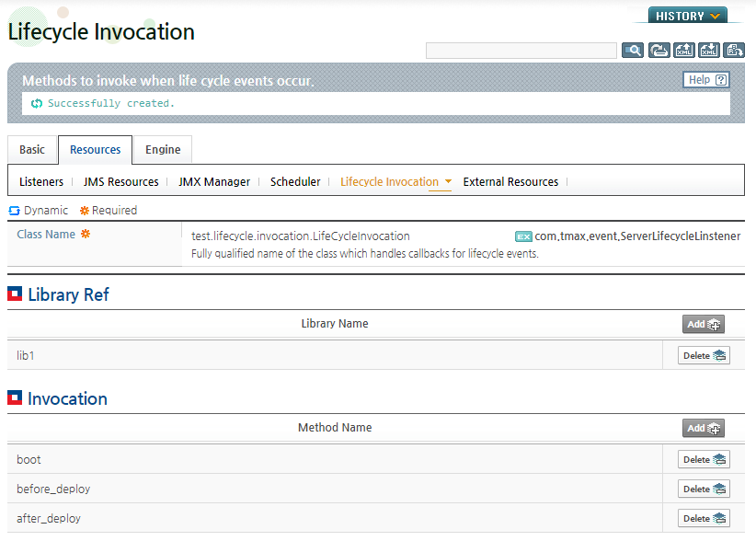Click the Dynamic legend icon
This screenshot has width=756, height=541.
click(x=15, y=211)
